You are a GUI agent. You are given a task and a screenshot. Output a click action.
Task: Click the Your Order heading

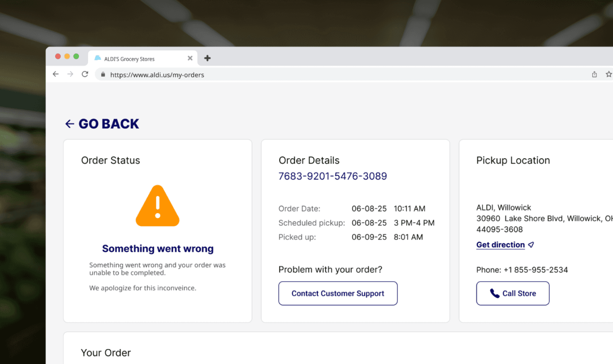click(x=106, y=353)
